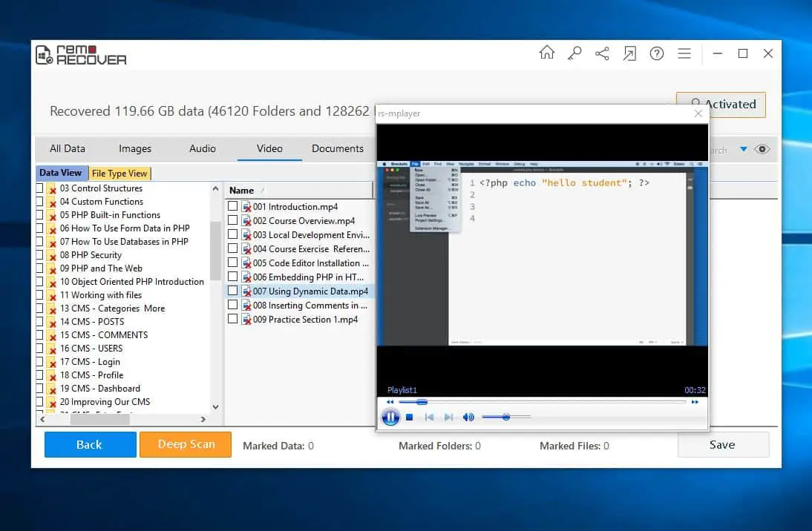This screenshot has height=531, width=812.
Task: Skip to the next track
Action: pos(448,417)
